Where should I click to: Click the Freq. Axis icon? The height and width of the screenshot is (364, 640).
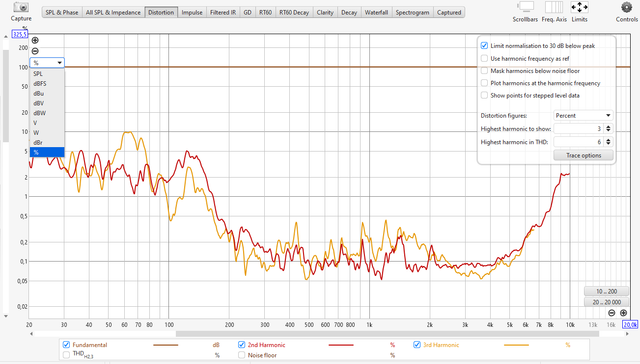(x=554, y=7)
